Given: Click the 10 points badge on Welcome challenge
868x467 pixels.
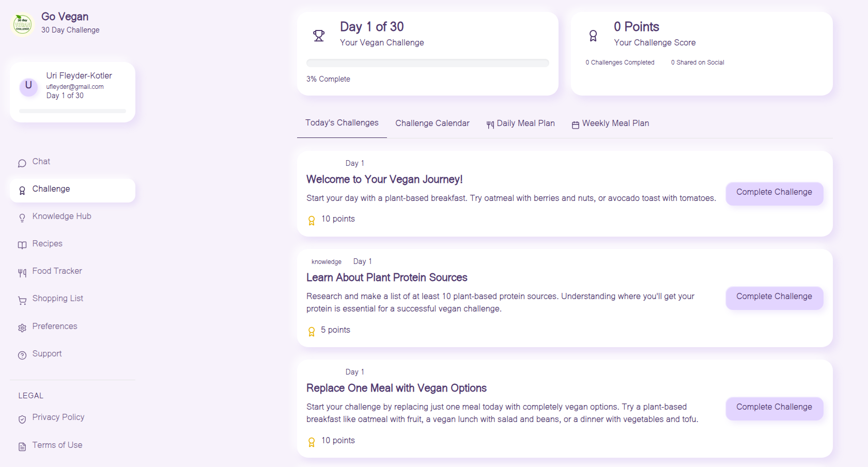Looking at the screenshot, I should [331, 219].
